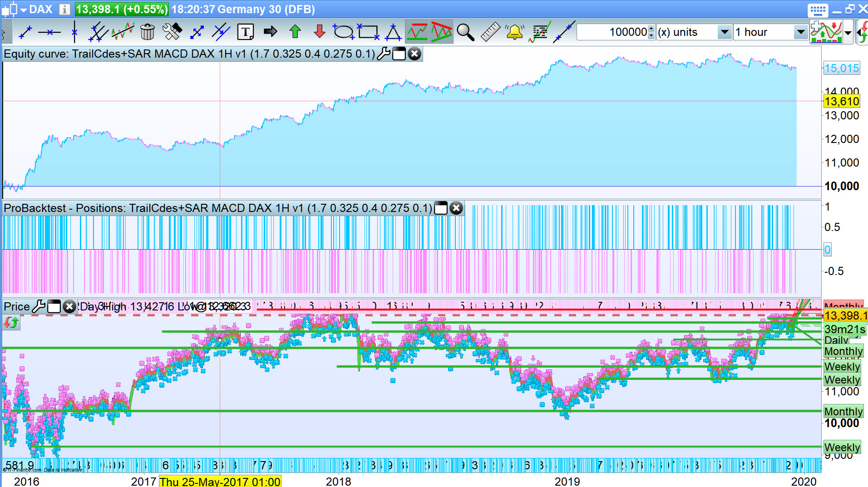Maximize the Equity curve panel
Screen dimensions: 868x487
399,54
